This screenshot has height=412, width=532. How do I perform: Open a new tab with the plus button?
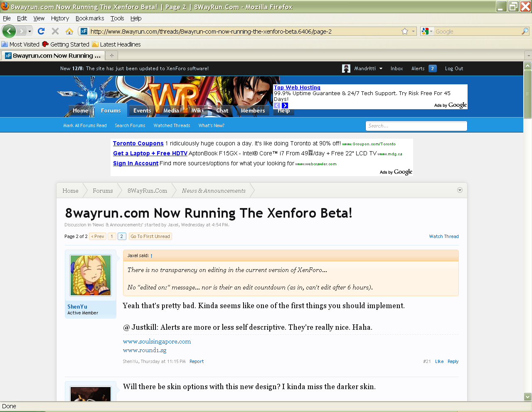[x=111, y=56]
